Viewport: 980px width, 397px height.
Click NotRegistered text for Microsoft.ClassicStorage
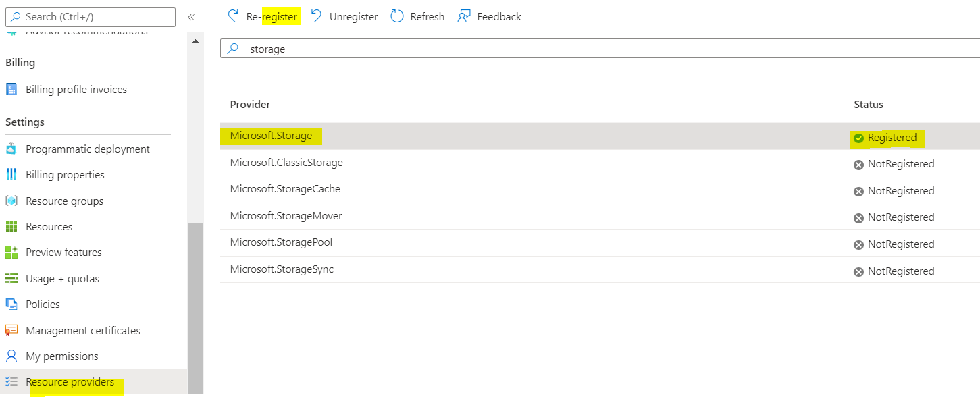pyautogui.click(x=901, y=164)
